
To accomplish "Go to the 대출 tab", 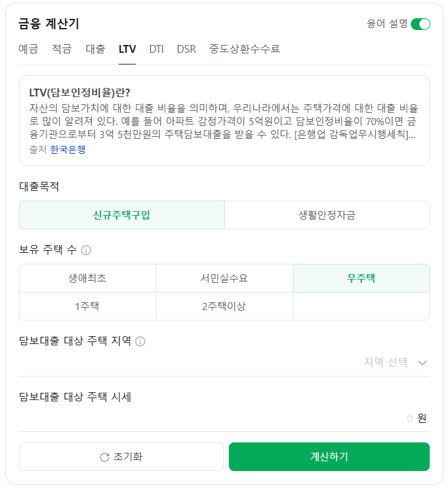I will (95, 49).
